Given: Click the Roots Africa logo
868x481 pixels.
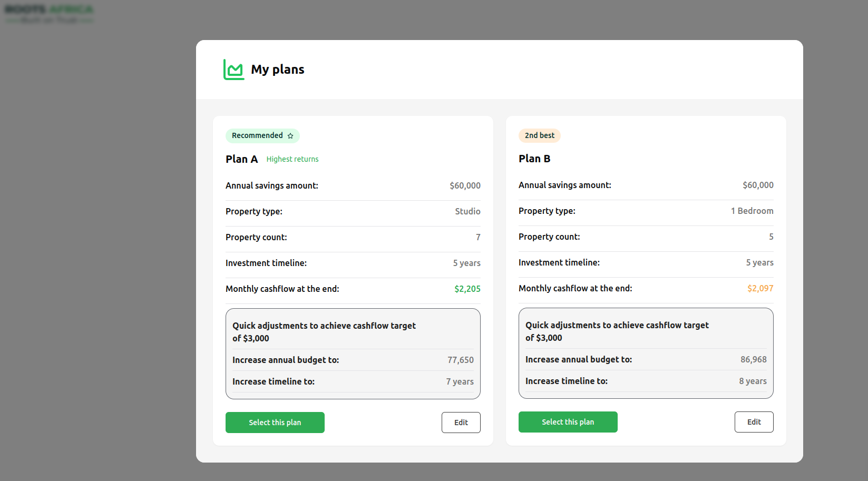Looking at the screenshot, I should [x=50, y=14].
